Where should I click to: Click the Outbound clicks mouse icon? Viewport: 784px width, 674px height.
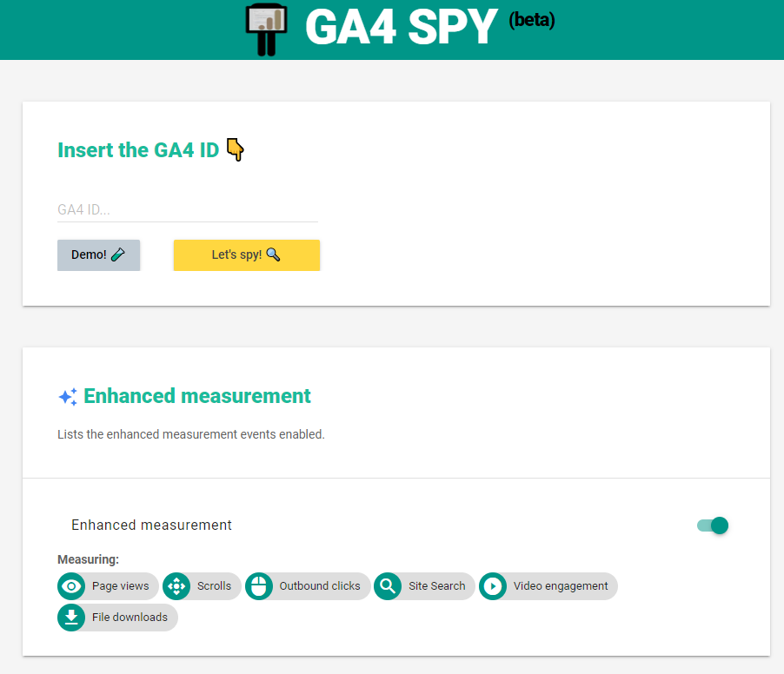(258, 586)
